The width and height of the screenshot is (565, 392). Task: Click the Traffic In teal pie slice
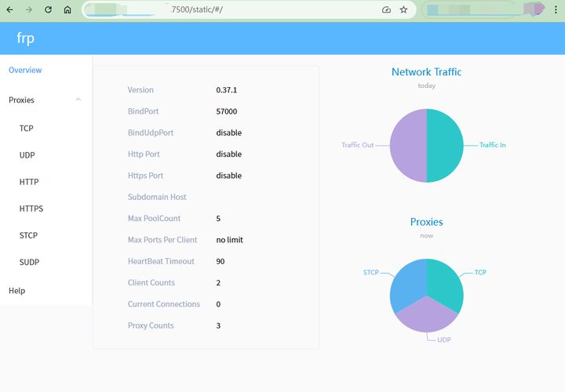pos(445,145)
